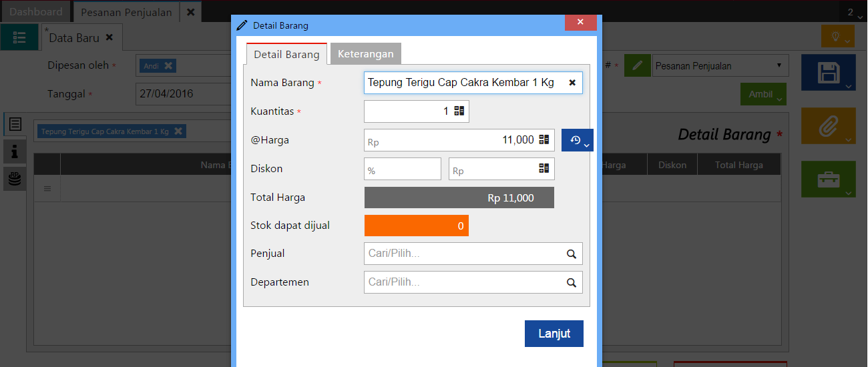Click calculator icon in Diskon Rp field
Viewport: 868px width, 367px height.
click(544, 169)
